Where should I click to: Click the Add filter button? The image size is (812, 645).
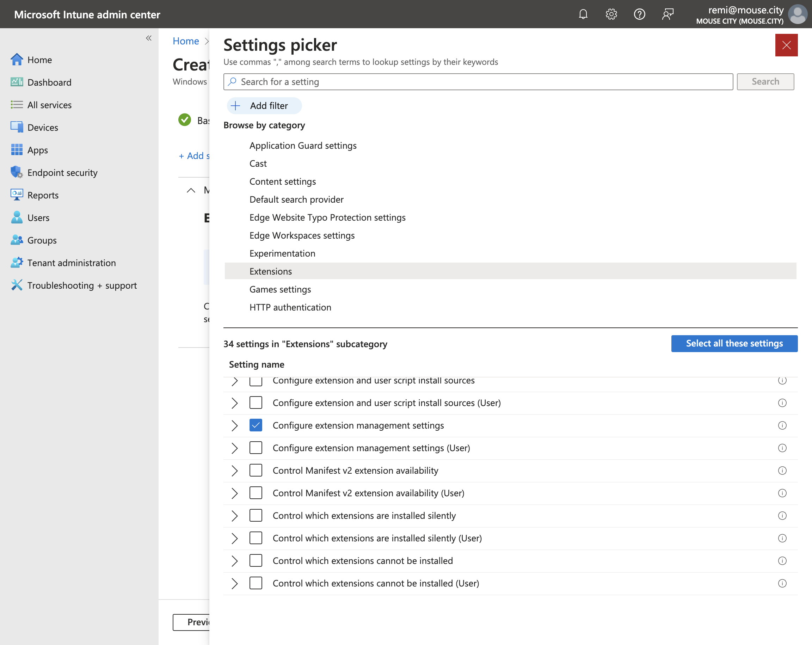click(x=264, y=106)
